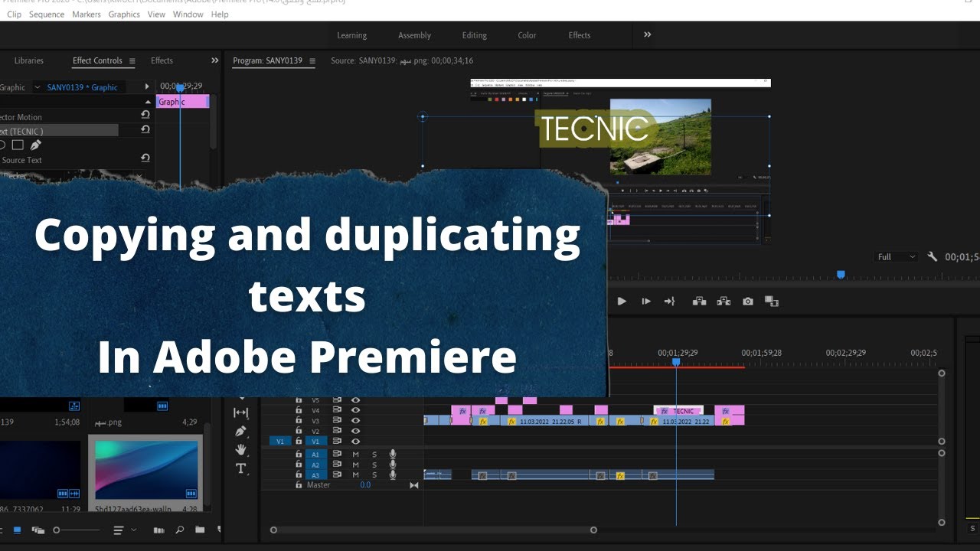Viewport: 980px width, 551px height.
Task: Toggle the Effect Controls timeline view arrow
Action: coord(147,87)
